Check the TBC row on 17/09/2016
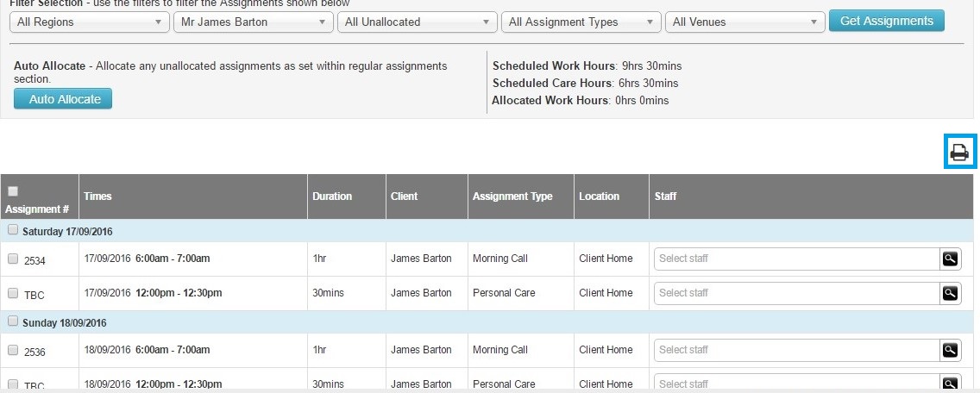The width and height of the screenshot is (980, 393). [x=12, y=293]
